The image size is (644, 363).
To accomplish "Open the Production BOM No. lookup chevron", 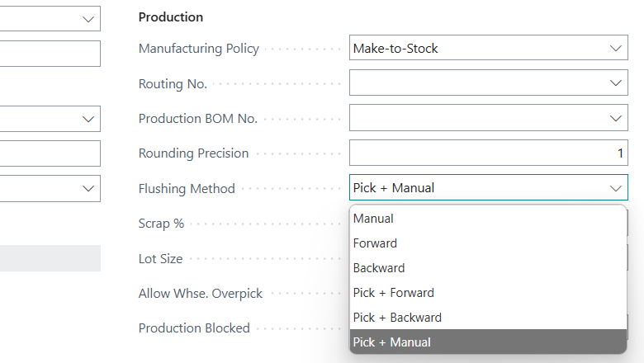I will [x=616, y=119].
